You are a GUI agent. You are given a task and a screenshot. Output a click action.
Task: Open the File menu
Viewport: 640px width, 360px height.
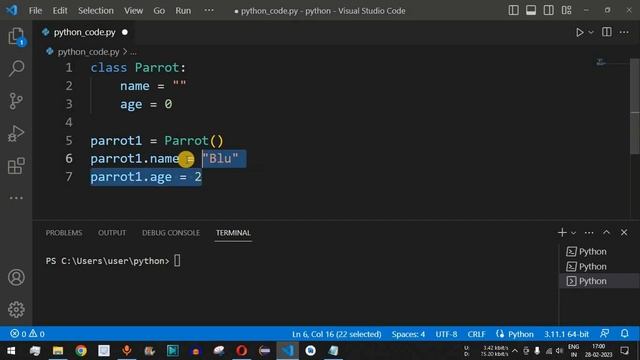[x=36, y=11]
